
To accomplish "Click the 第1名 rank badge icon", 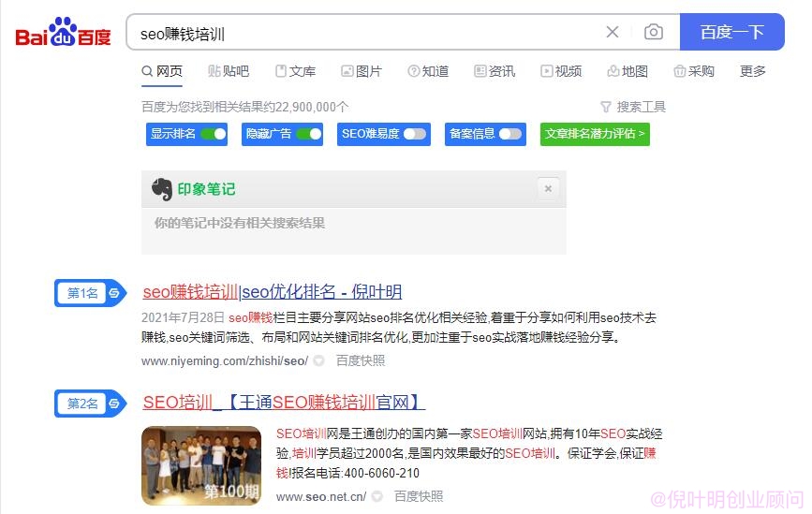I will 90,293.
